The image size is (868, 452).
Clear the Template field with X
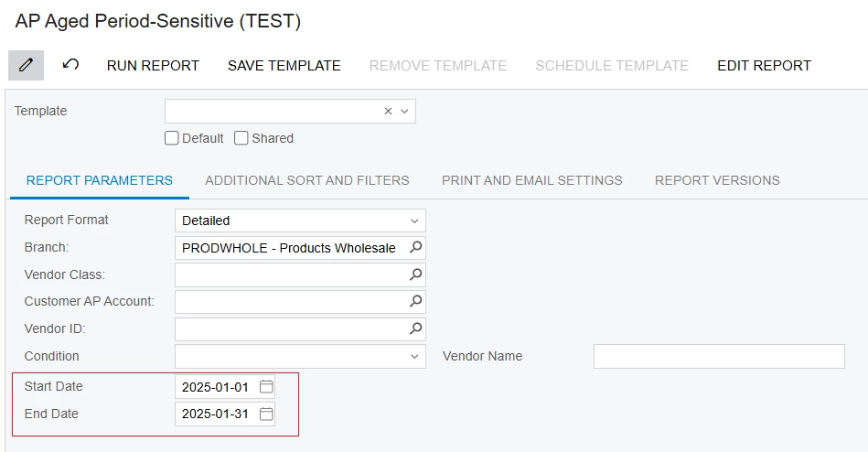388,111
